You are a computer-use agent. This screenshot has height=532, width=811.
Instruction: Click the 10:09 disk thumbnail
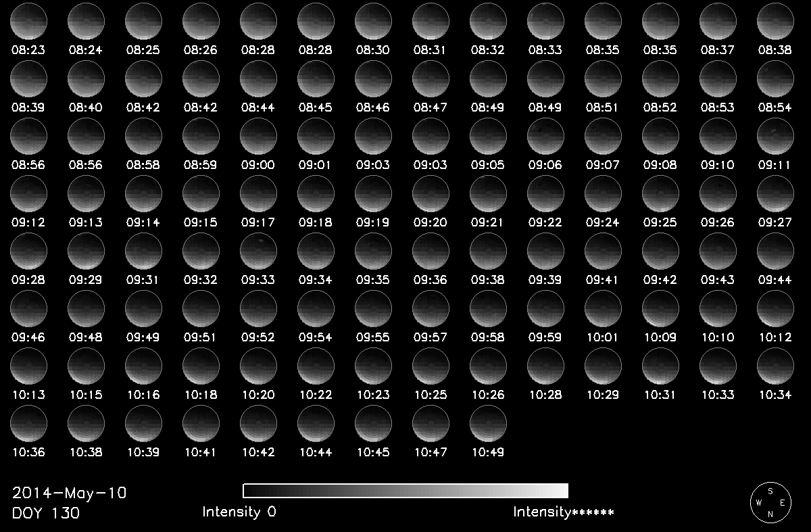click(x=660, y=308)
